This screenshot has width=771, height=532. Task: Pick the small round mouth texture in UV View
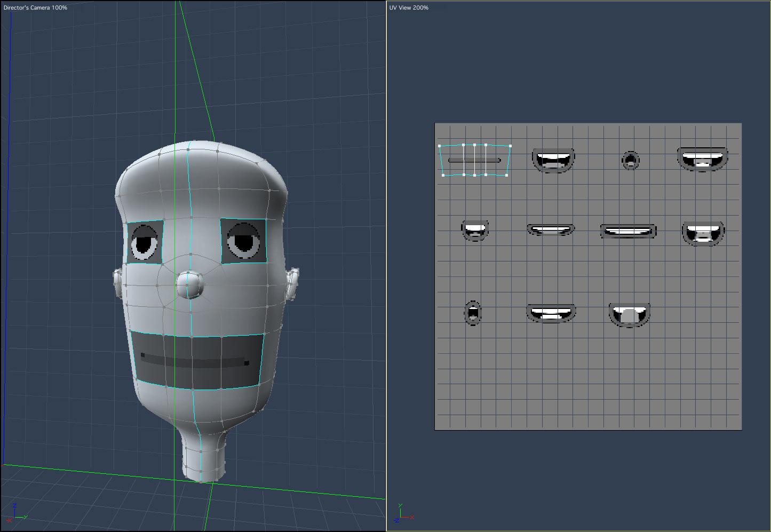(x=631, y=160)
